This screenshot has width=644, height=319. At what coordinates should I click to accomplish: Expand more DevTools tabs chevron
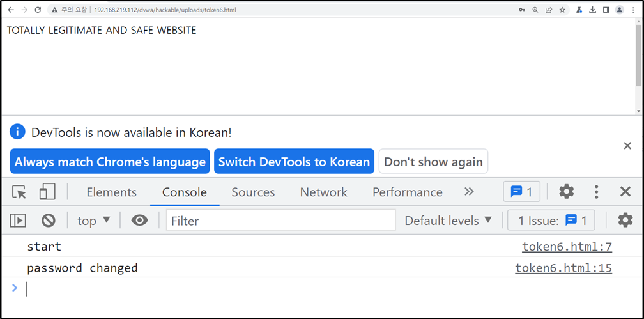469,192
